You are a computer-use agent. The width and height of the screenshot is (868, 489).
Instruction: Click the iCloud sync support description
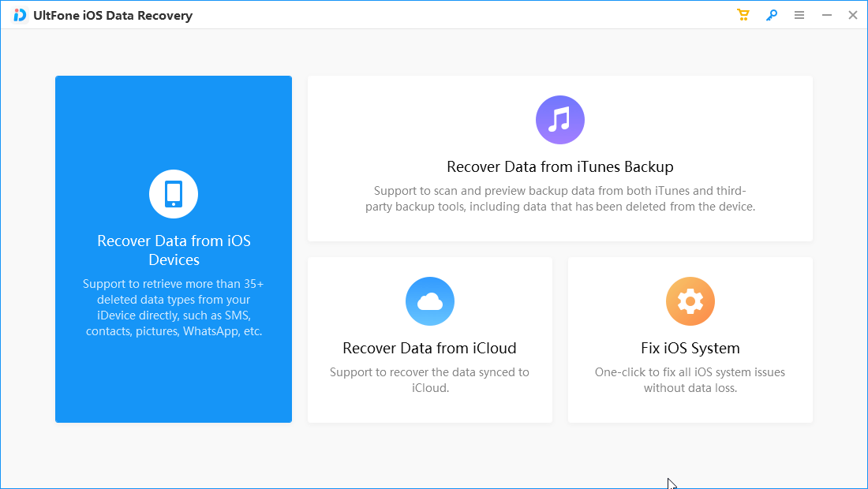tap(430, 379)
